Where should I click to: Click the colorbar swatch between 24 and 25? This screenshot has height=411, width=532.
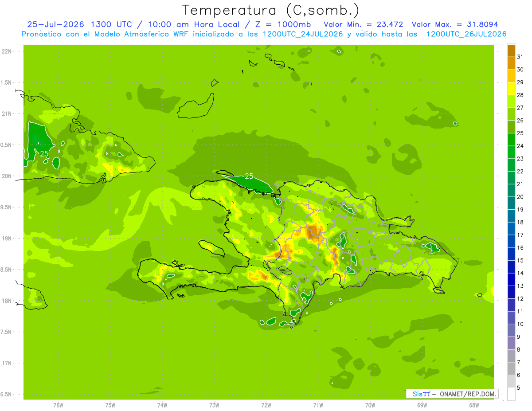(511, 140)
